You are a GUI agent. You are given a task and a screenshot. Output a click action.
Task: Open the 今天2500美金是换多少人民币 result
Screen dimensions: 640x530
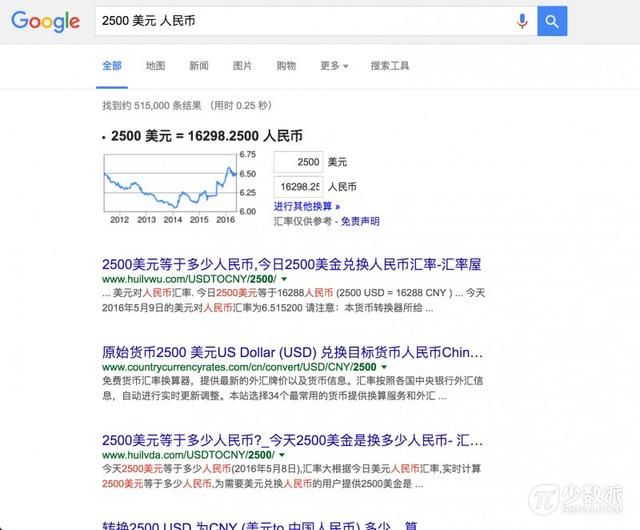click(x=292, y=440)
